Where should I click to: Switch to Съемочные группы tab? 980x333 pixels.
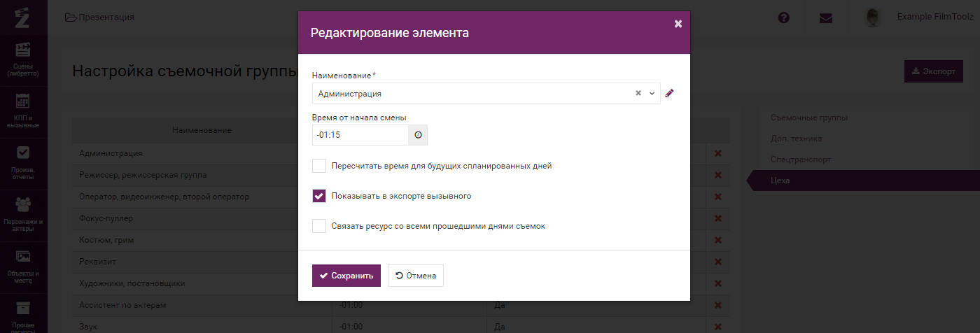coord(809,118)
